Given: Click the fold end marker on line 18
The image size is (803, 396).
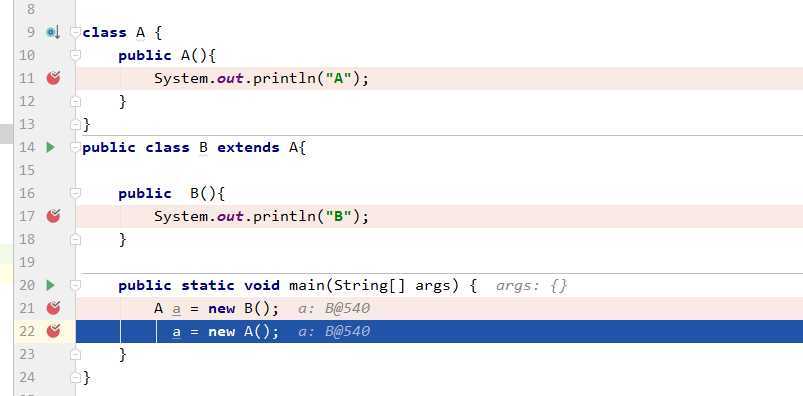Looking at the screenshot, I should tap(75, 239).
